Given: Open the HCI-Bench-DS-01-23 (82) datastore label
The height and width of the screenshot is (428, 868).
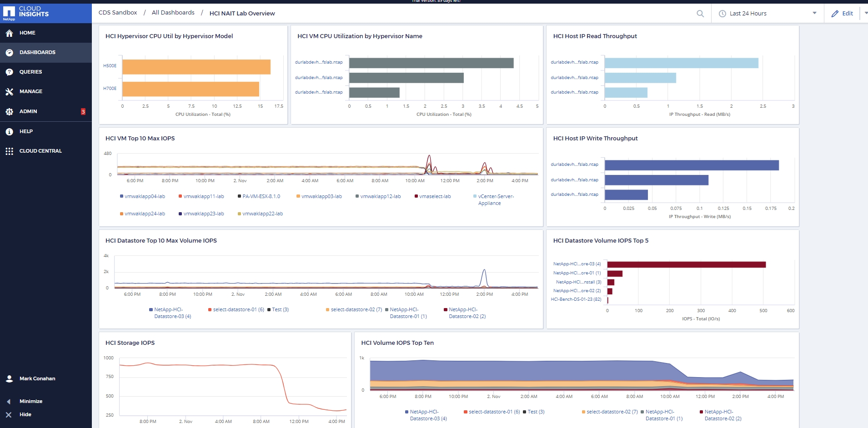Looking at the screenshot, I should point(576,299).
